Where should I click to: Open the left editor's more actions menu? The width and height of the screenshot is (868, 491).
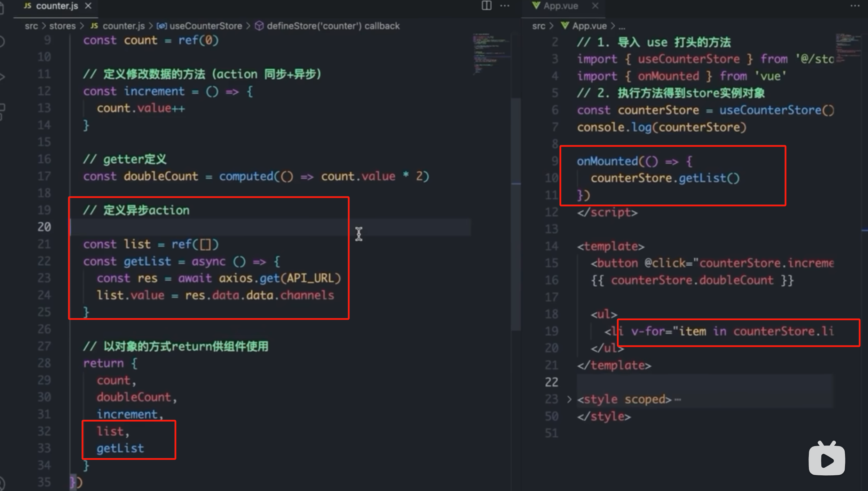point(505,6)
